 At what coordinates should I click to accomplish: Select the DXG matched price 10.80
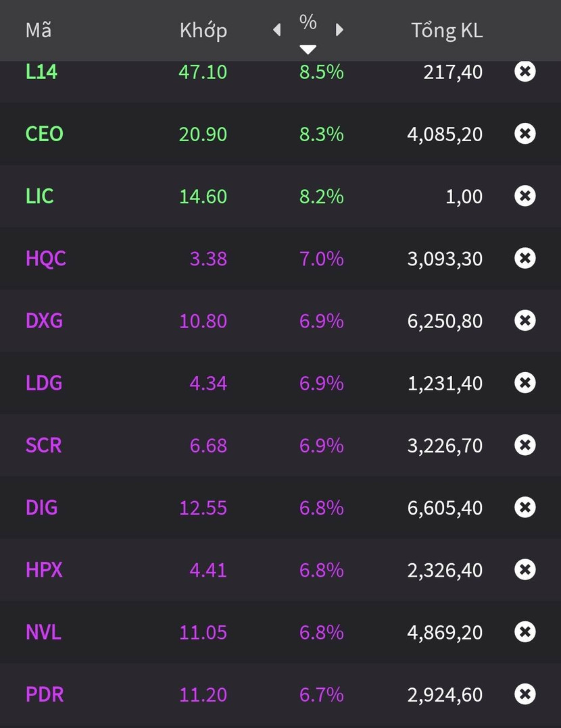click(203, 321)
